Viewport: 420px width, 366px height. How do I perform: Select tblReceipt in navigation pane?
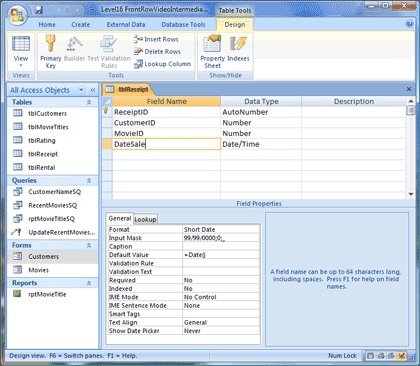point(43,154)
